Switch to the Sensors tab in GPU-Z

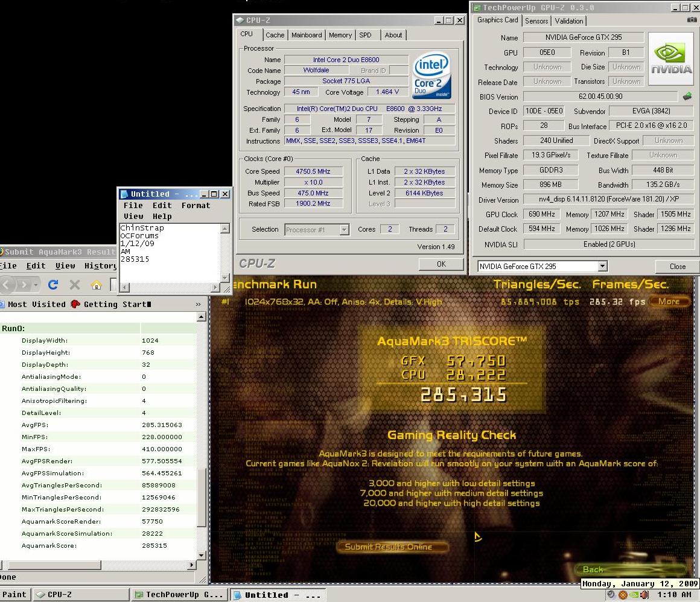coord(536,21)
